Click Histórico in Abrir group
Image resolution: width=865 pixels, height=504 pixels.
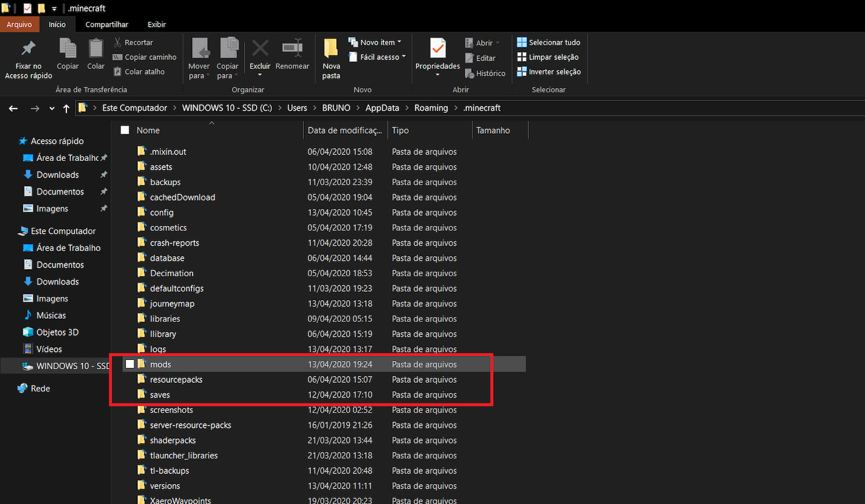(485, 73)
